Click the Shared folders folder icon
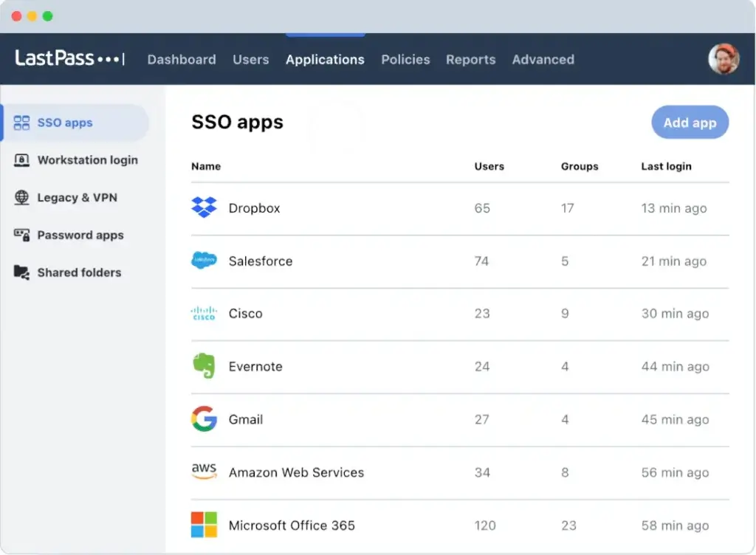This screenshot has height=555, width=756. 21,272
